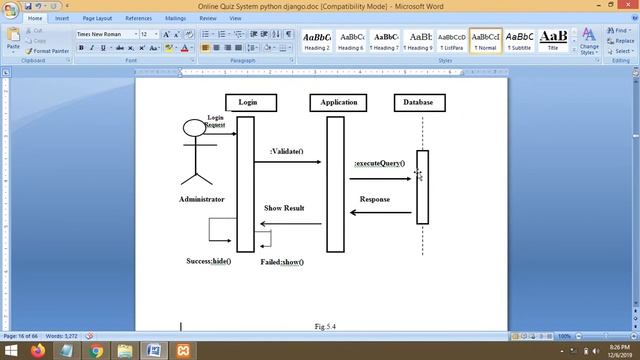The width and height of the screenshot is (640, 360).
Task: Open the font size dropdown
Action: click(156, 34)
